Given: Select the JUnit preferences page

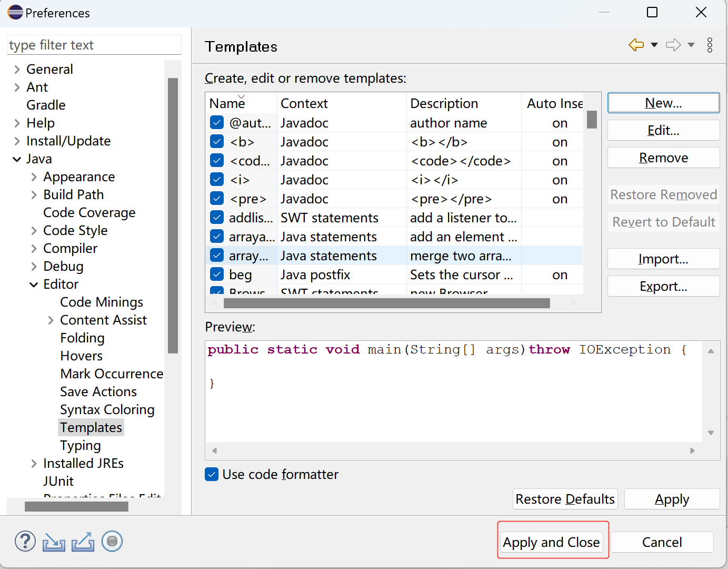Looking at the screenshot, I should tap(58, 482).
